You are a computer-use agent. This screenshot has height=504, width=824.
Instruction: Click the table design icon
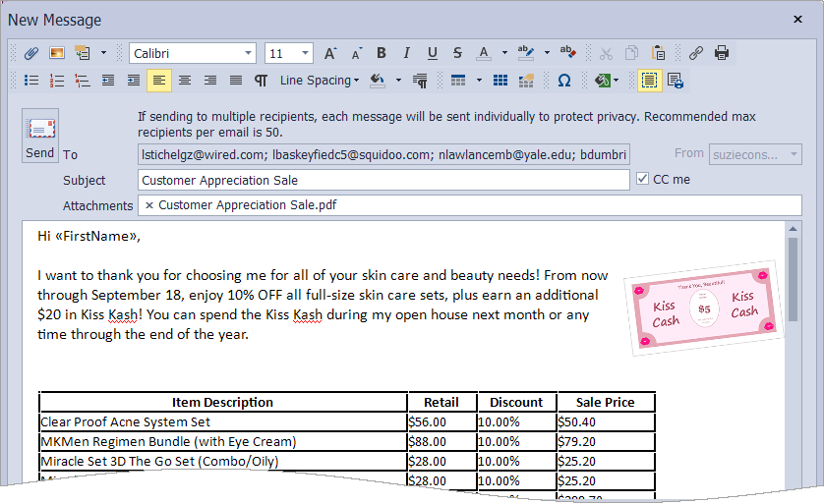click(x=526, y=81)
